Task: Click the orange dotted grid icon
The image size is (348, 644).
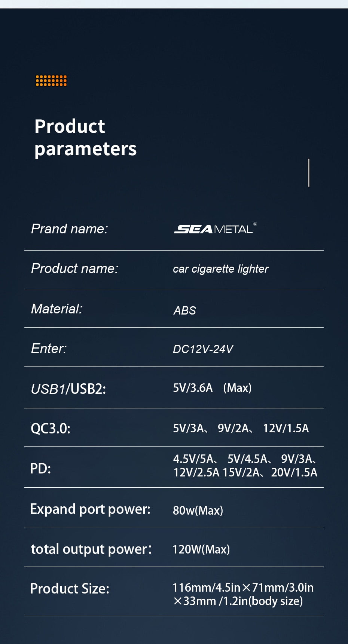Action: pos(51,80)
